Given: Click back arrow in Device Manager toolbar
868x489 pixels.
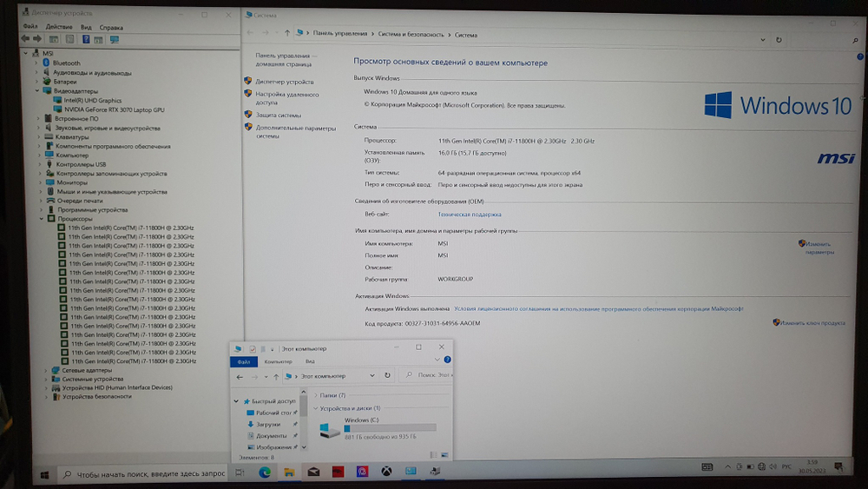Looking at the screenshot, I should coord(25,39).
